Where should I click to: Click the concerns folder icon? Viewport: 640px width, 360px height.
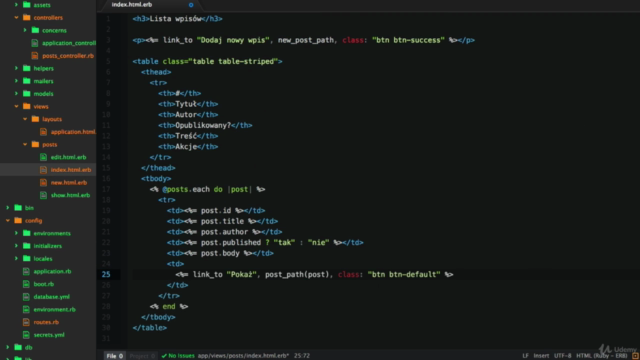pos(35,30)
